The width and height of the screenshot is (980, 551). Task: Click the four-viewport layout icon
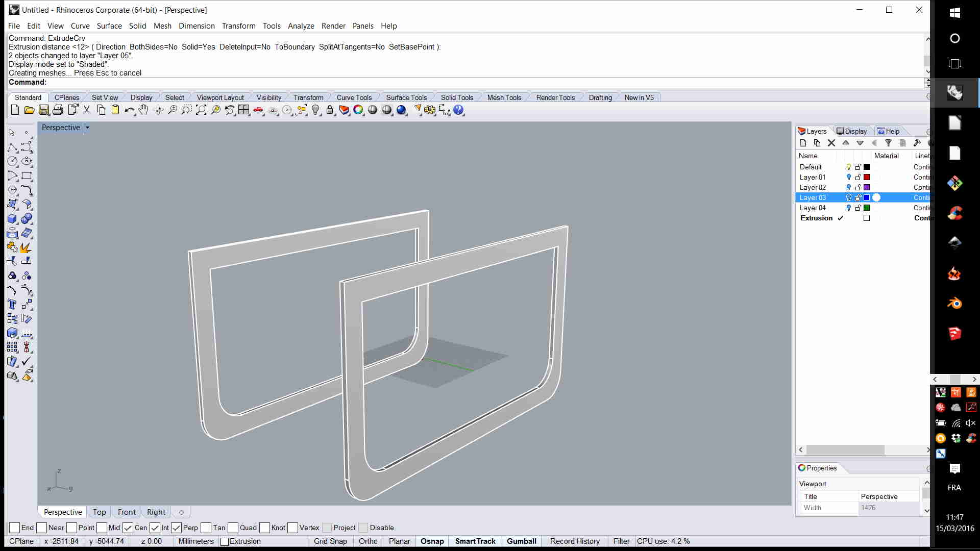tap(244, 110)
